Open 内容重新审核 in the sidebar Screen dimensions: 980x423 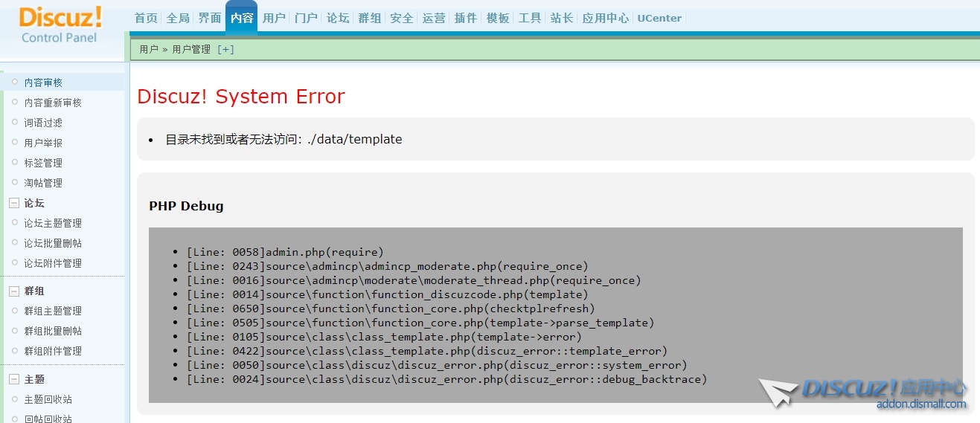[53, 103]
